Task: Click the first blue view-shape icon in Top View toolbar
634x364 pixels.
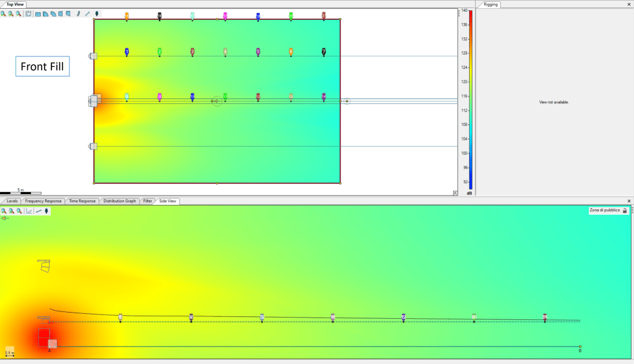Action: pos(38,13)
